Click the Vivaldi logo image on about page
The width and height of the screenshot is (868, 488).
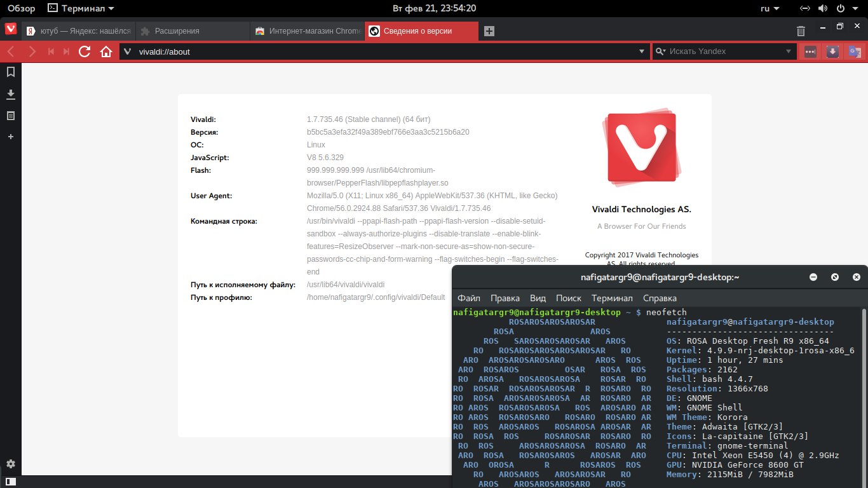tap(641, 147)
